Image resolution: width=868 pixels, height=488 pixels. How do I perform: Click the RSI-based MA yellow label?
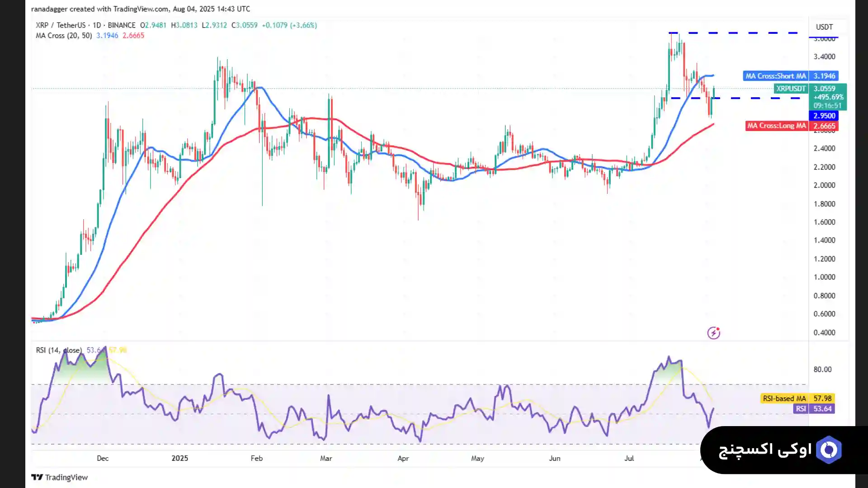784,398
